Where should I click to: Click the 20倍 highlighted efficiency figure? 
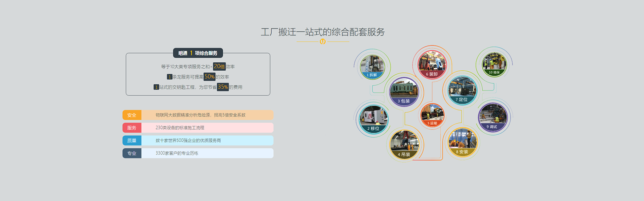point(219,66)
